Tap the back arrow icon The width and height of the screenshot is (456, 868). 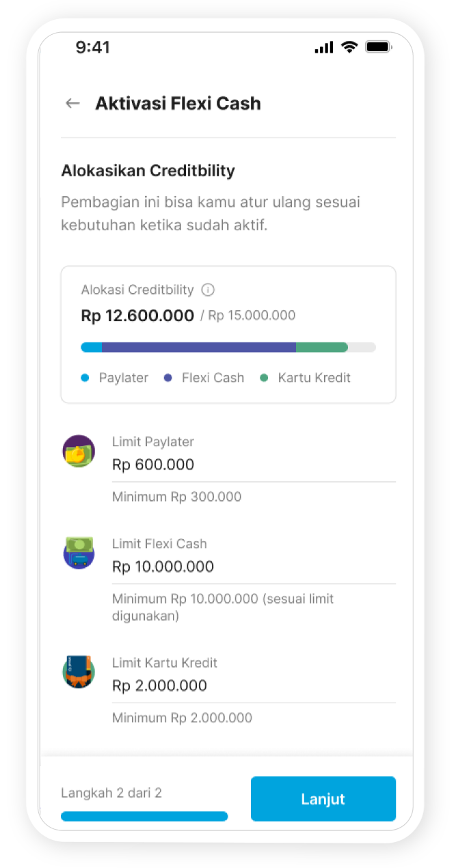point(72,103)
